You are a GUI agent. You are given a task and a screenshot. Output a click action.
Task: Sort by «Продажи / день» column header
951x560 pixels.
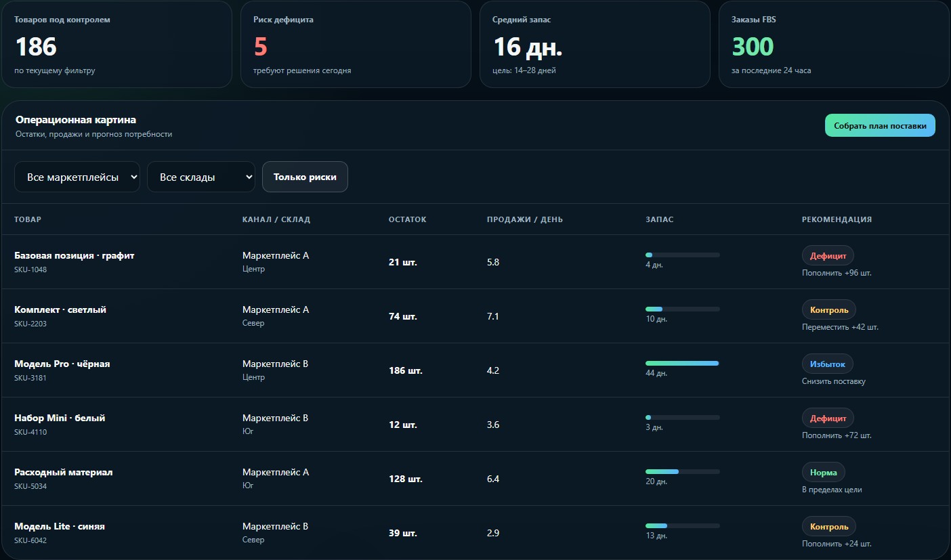[524, 219]
